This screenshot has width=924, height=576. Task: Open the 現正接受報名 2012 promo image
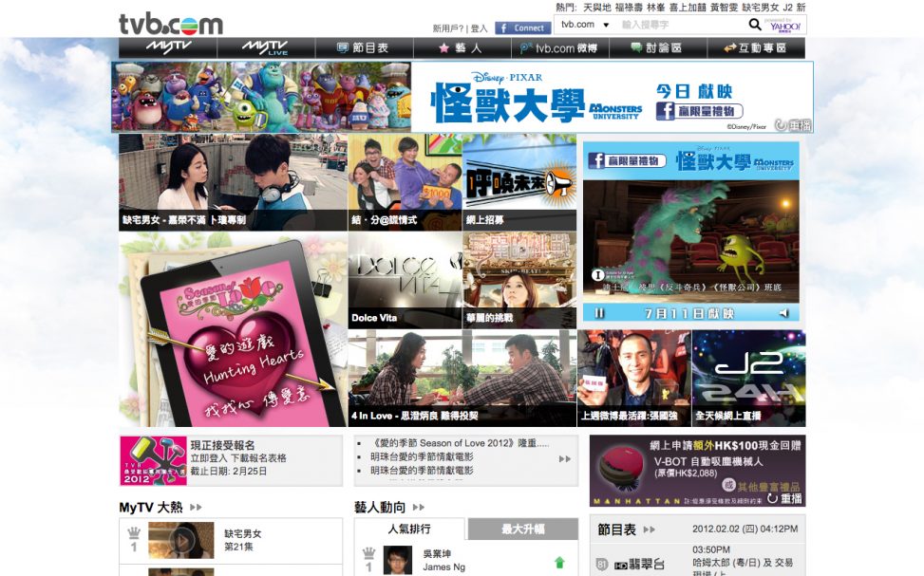[153, 460]
